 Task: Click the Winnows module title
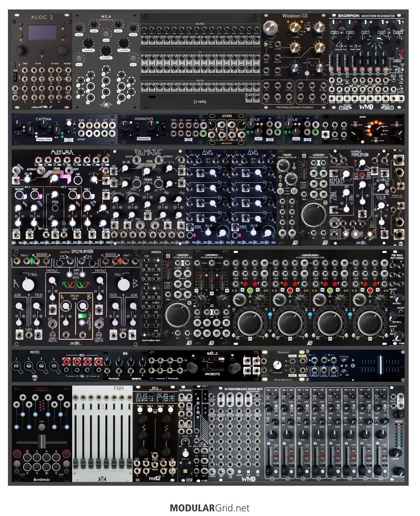144,119
